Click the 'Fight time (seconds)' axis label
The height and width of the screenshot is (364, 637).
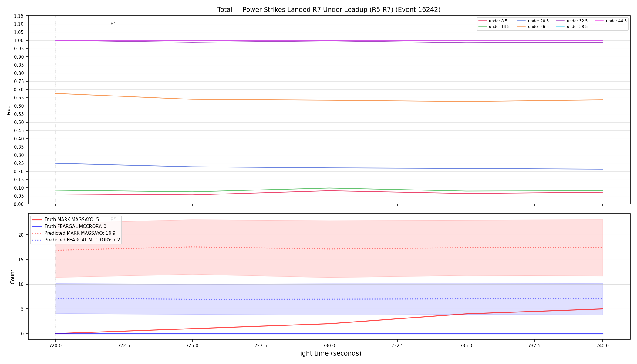[329, 353]
